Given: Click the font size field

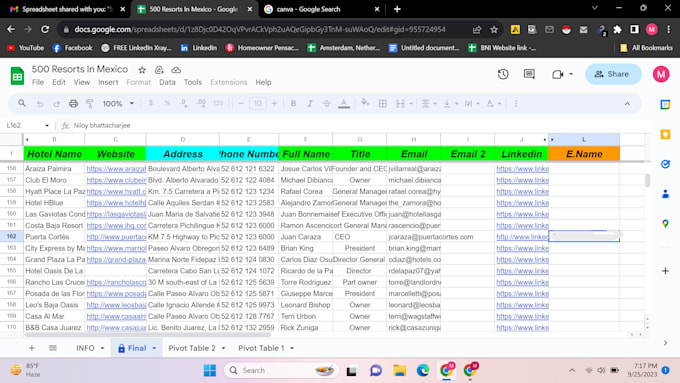Looking at the screenshot, I should (258, 103).
